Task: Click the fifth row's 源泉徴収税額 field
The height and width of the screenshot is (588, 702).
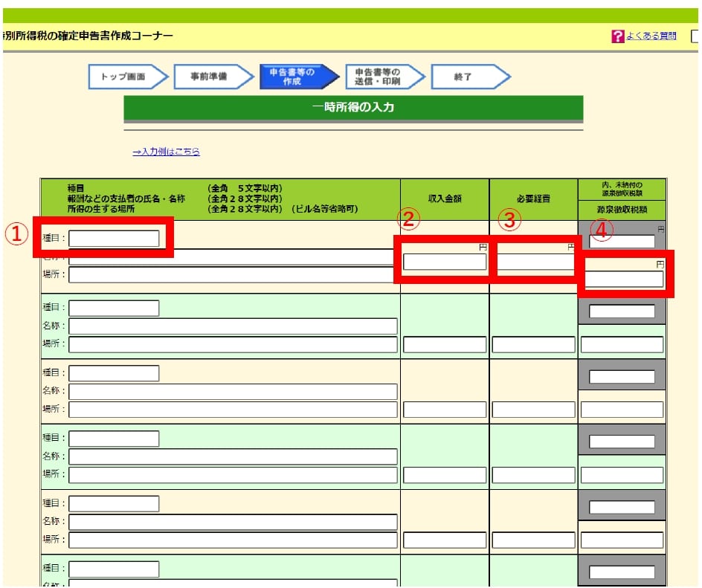Action: (622, 540)
